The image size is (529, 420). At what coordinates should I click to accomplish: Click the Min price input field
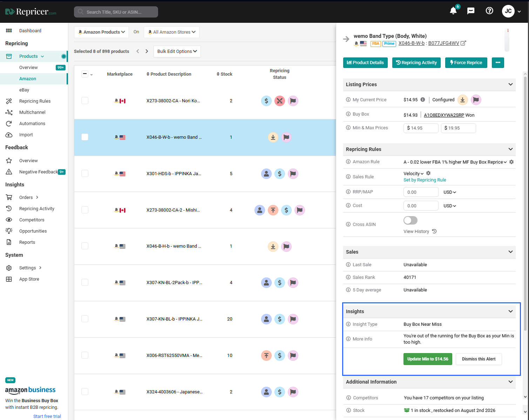(x=421, y=128)
